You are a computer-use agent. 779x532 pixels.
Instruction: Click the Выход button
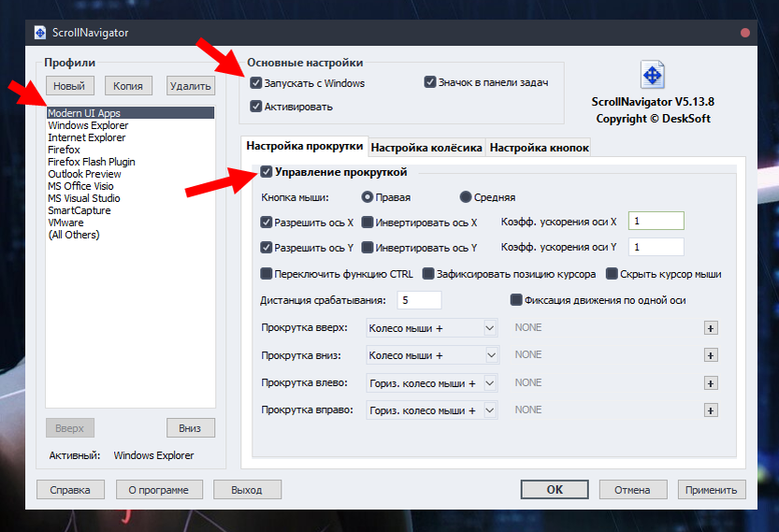pos(247,490)
